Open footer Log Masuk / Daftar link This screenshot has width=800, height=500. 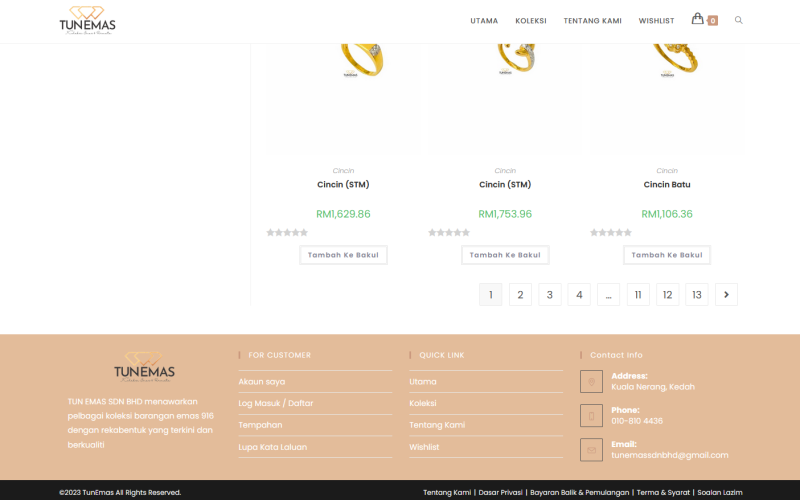point(276,403)
